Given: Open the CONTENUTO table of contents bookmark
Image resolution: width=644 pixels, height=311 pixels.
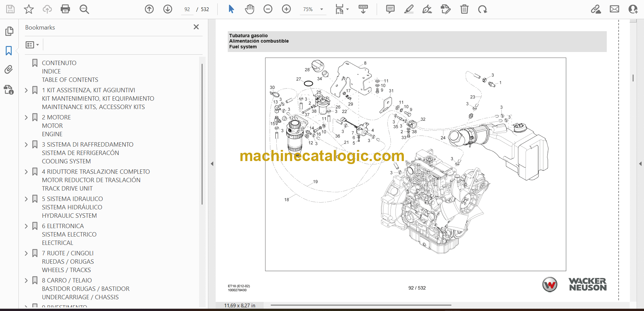Looking at the screenshot, I should [x=59, y=63].
